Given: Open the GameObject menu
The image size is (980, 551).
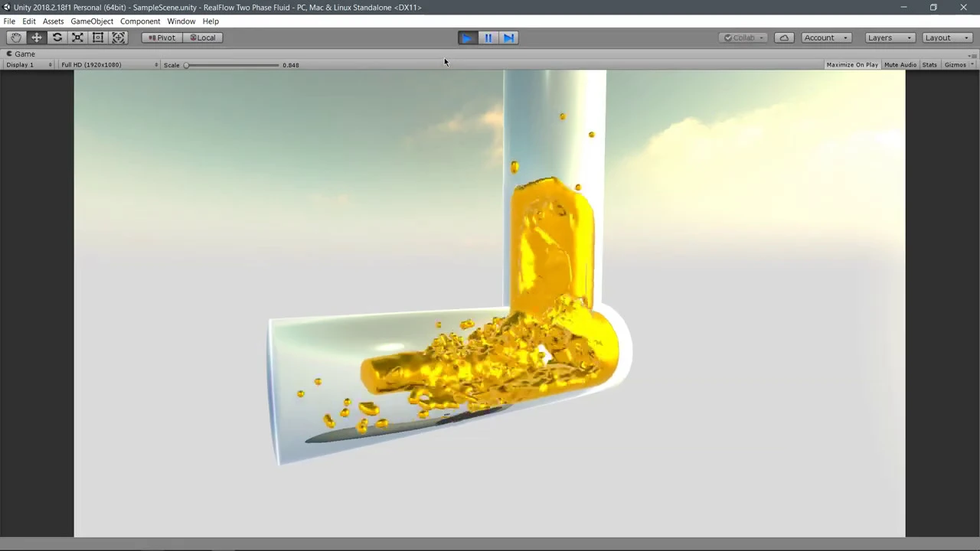Looking at the screenshot, I should click(x=92, y=21).
